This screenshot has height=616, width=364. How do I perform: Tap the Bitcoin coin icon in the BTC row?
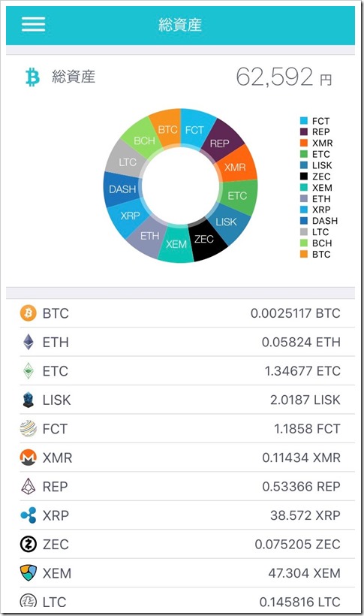29,313
